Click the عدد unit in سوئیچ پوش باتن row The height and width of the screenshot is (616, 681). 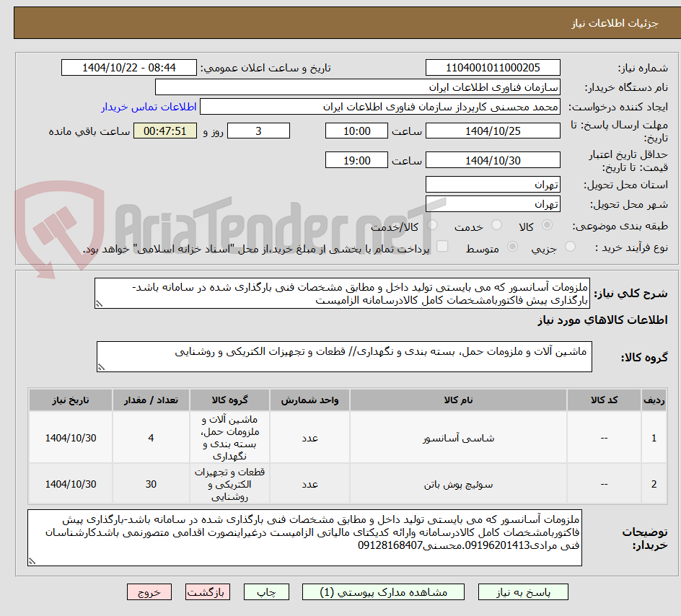tap(309, 484)
